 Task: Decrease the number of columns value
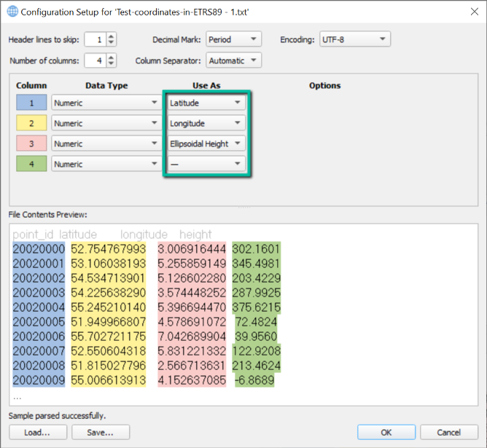(112, 64)
